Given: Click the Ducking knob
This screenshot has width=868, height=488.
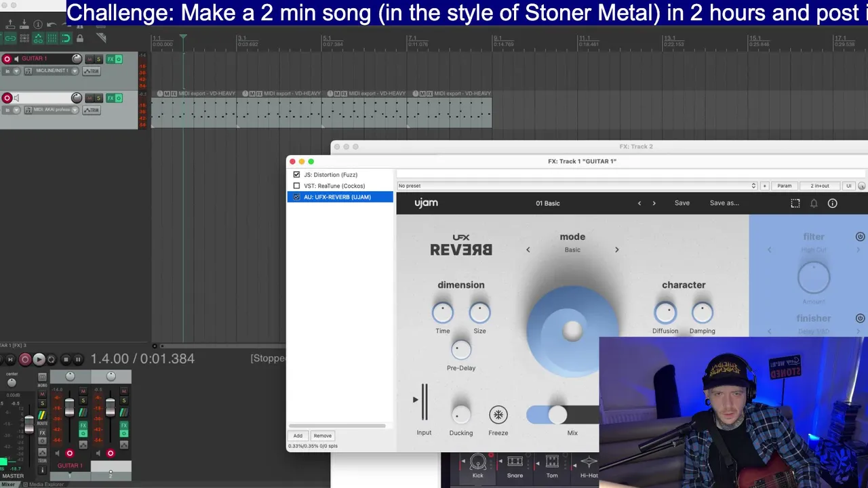Looking at the screenshot, I should pos(461,415).
